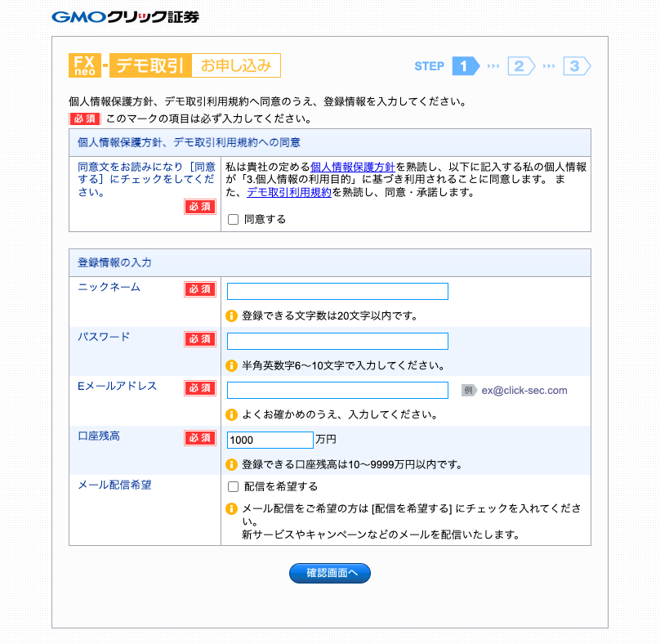Click the 必須 badge next to ニックネーム
Viewport: 660px width, 644px height.
tap(200, 291)
